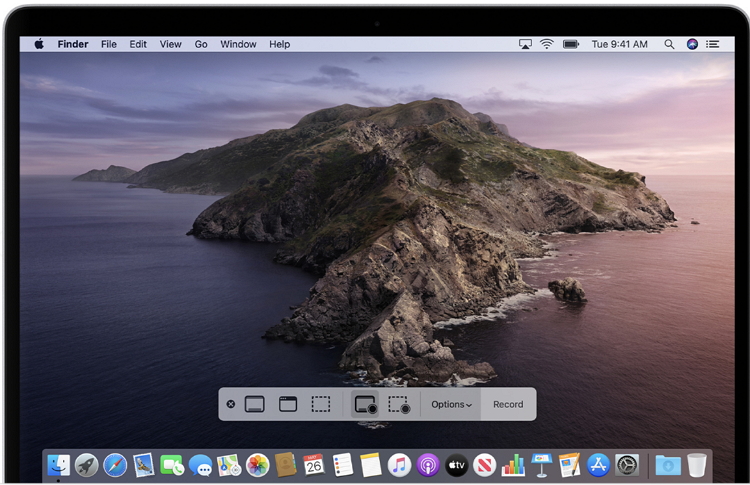Open the Finder menu
Screen dimensions: 750x485
(x=73, y=44)
